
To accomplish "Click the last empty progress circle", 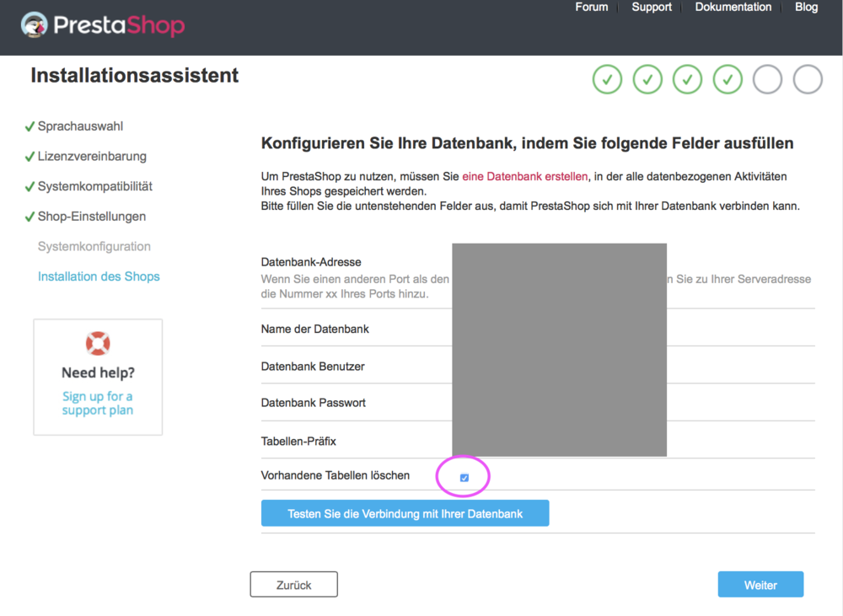I will [x=807, y=79].
